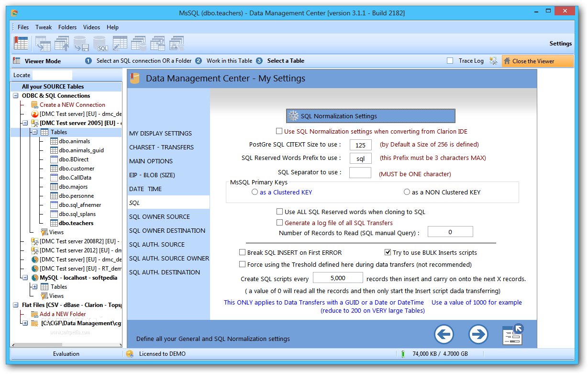Click the table-to-table transfer toolbar icon

(43, 43)
